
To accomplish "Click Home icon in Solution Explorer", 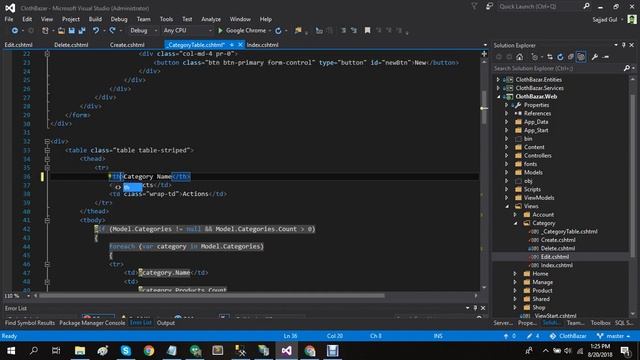I will [x=520, y=57].
